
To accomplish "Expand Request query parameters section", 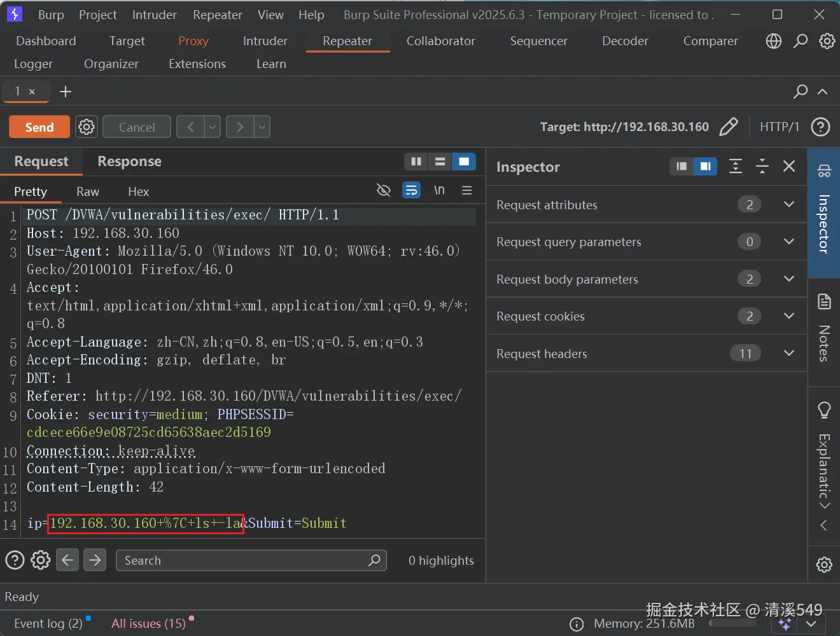I will pyautogui.click(x=789, y=242).
